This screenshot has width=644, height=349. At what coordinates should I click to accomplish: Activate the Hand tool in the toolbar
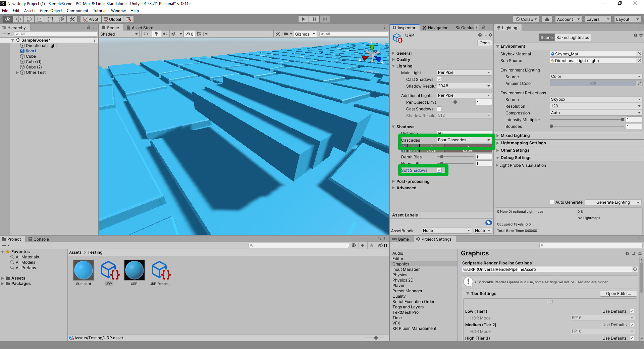(x=7, y=19)
